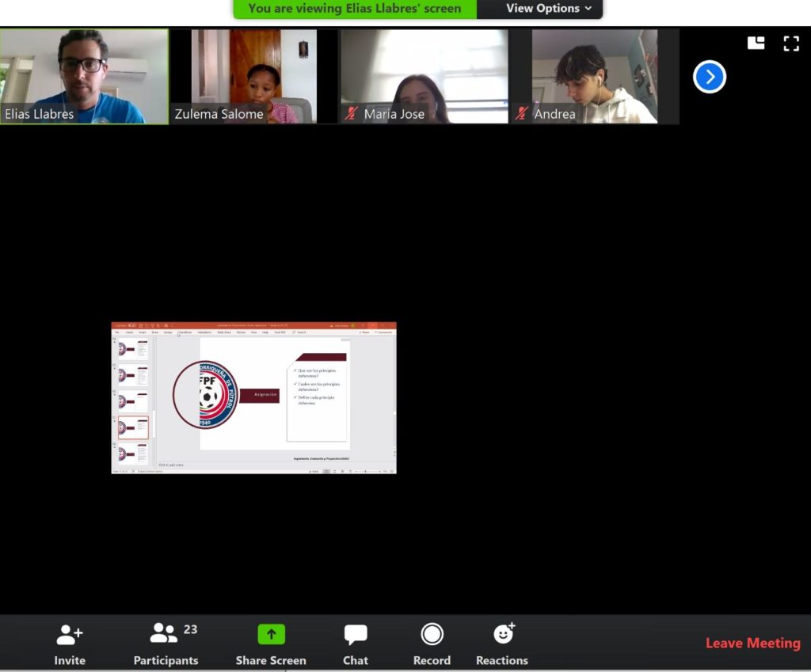Click Leave Meeting

pos(752,643)
